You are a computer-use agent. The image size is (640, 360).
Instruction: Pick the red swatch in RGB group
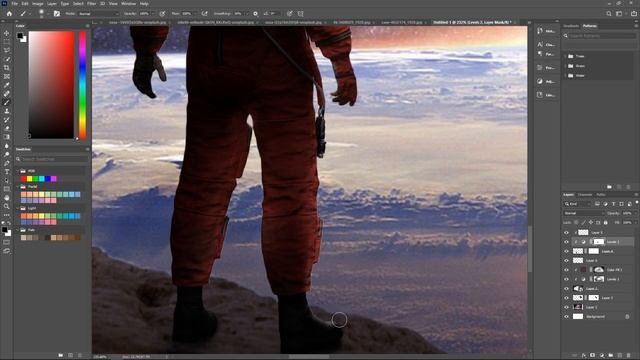(x=23, y=179)
